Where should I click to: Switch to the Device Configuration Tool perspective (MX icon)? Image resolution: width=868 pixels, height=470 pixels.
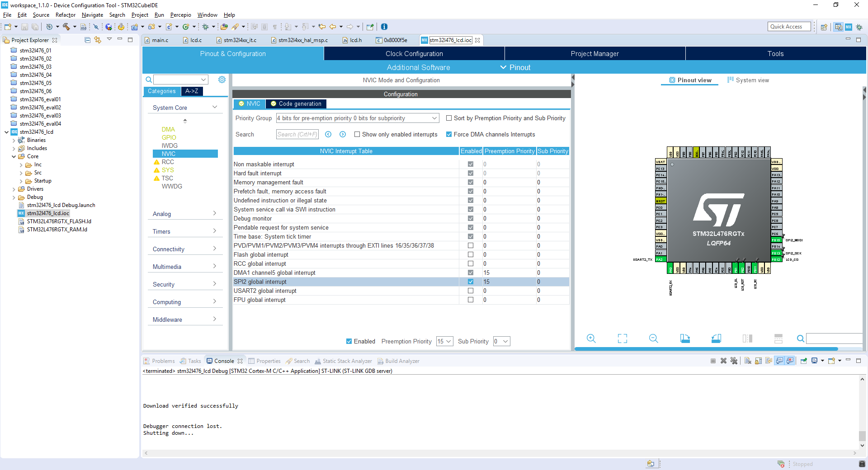click(x=849, y=27)
